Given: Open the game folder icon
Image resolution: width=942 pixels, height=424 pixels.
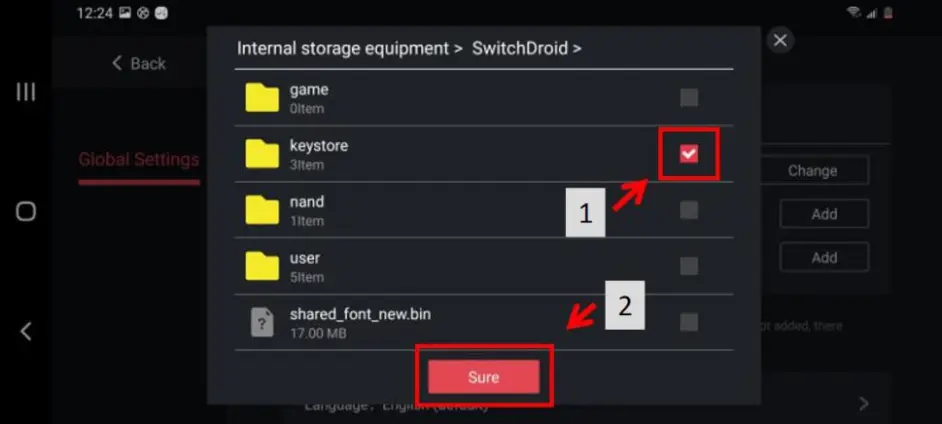Looking at the screenshot, I should point(262,97).
